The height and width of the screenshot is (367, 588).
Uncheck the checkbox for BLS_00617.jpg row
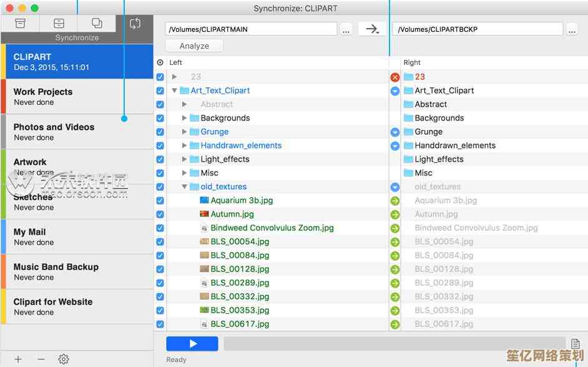160,324
